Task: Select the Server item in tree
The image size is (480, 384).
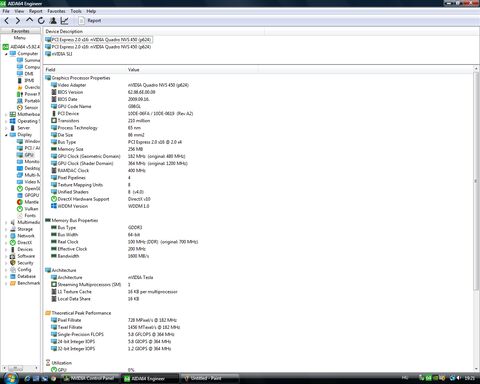Action: (x=20, y=128)
